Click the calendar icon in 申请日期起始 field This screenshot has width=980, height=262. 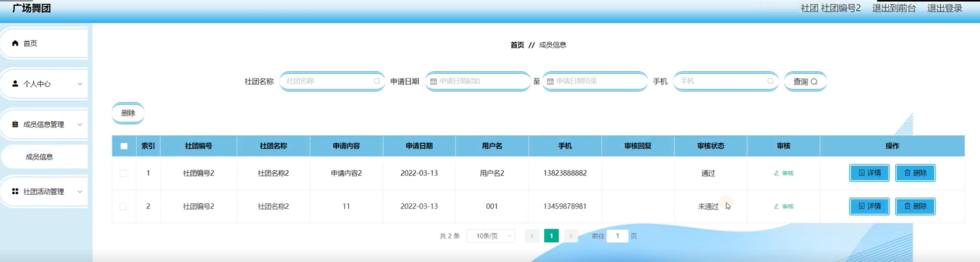[434, 81]
